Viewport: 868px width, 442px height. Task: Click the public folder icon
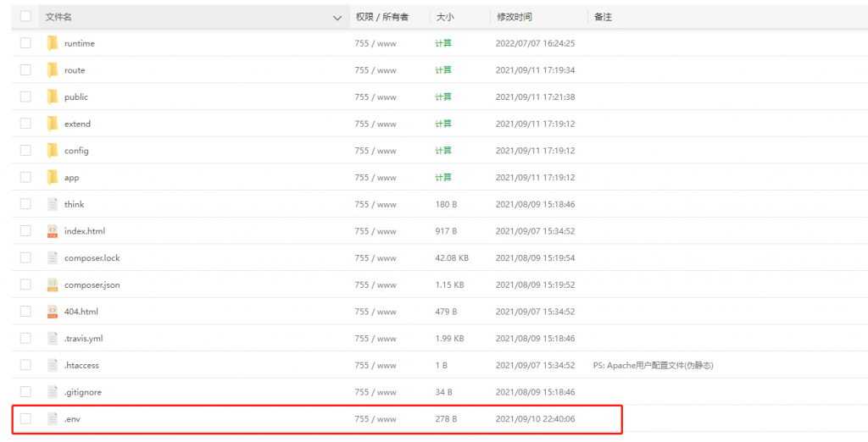pos(53,97)
